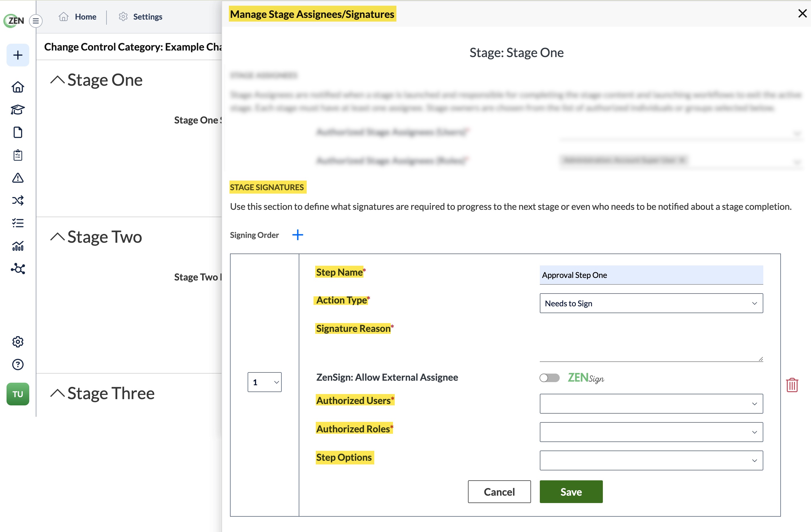Open the help question mark icon
The width and height of the screenshot is (811, 532).
point(18,365)
